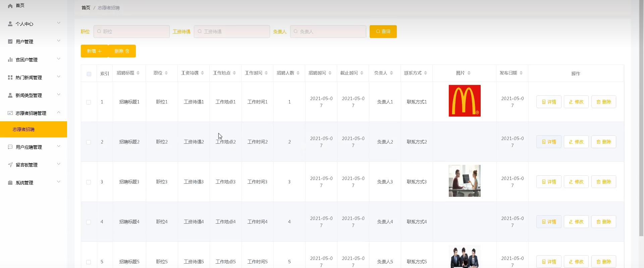Image resolution: width=644 pixels, height=268 pixels.
Task: Click the 用户管理 chart icon
Action: click(x=10, y=42)
